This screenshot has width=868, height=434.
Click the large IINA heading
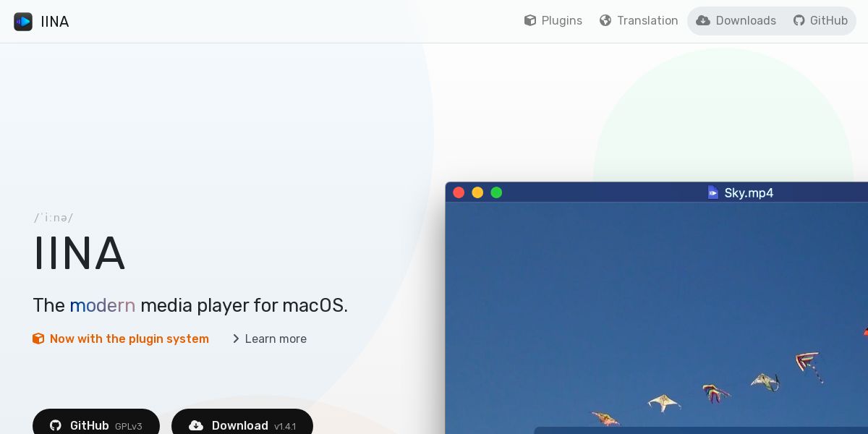click(x=79, y=253)
